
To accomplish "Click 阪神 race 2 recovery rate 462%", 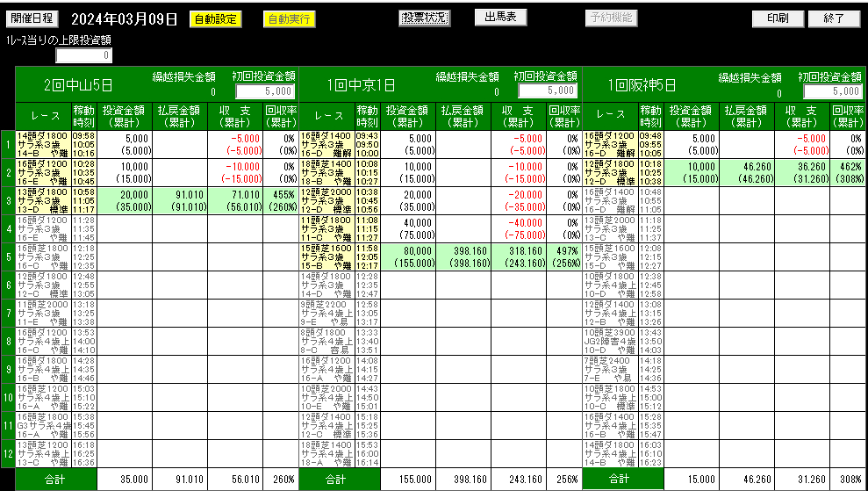I will pos(848,173).
